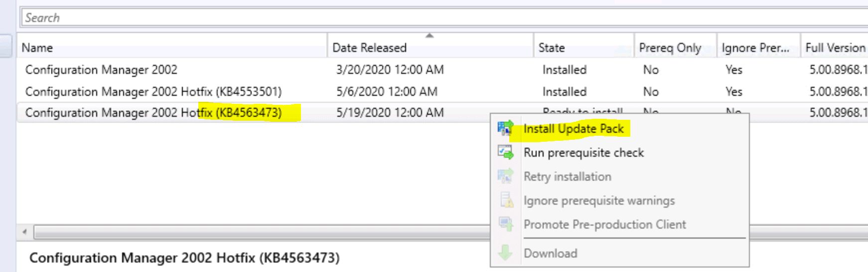The height and width of the screenshot is (272, 868).
Task: Click the Run prerequisite check icon
Action: [x=506, y=152]
